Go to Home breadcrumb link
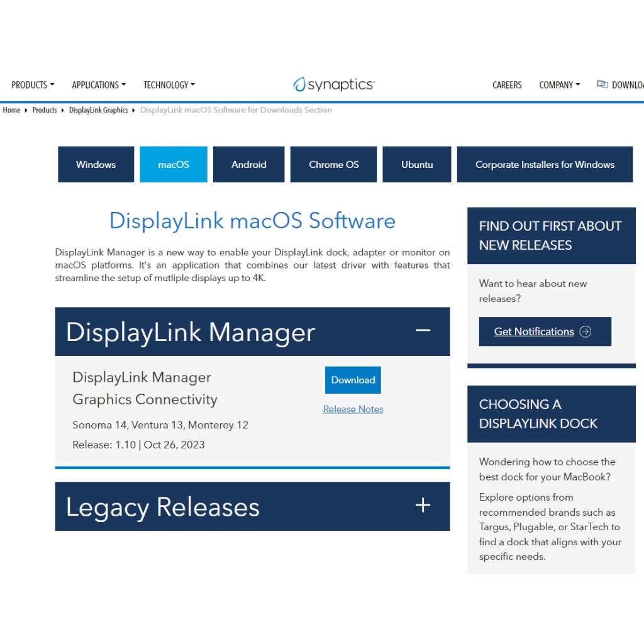The height and width of the screenshot is (644, 644). pos(11,110)
